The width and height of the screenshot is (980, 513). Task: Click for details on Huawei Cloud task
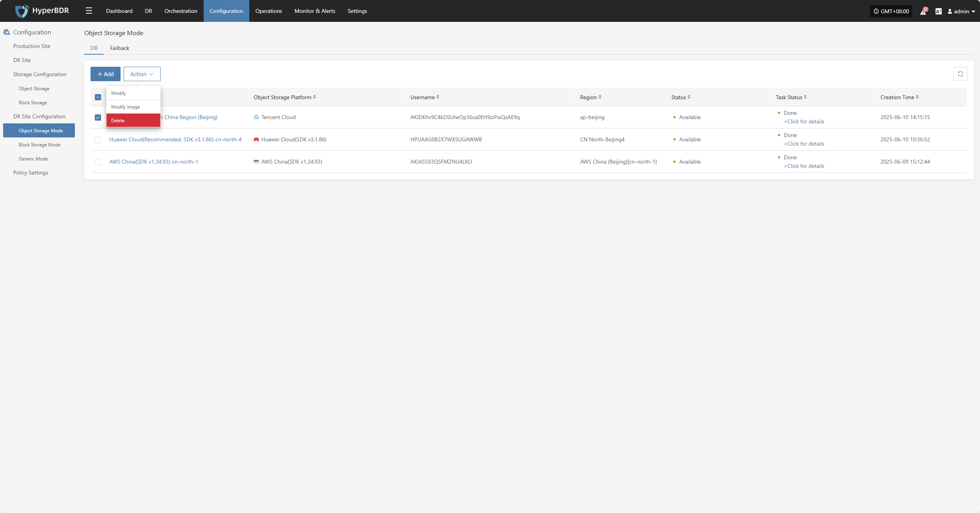[804, 144]
